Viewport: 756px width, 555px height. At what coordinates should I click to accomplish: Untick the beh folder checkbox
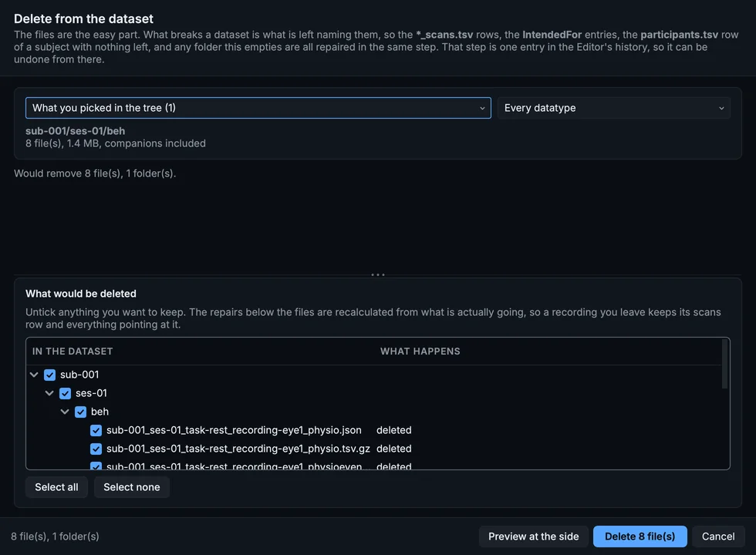80,412
